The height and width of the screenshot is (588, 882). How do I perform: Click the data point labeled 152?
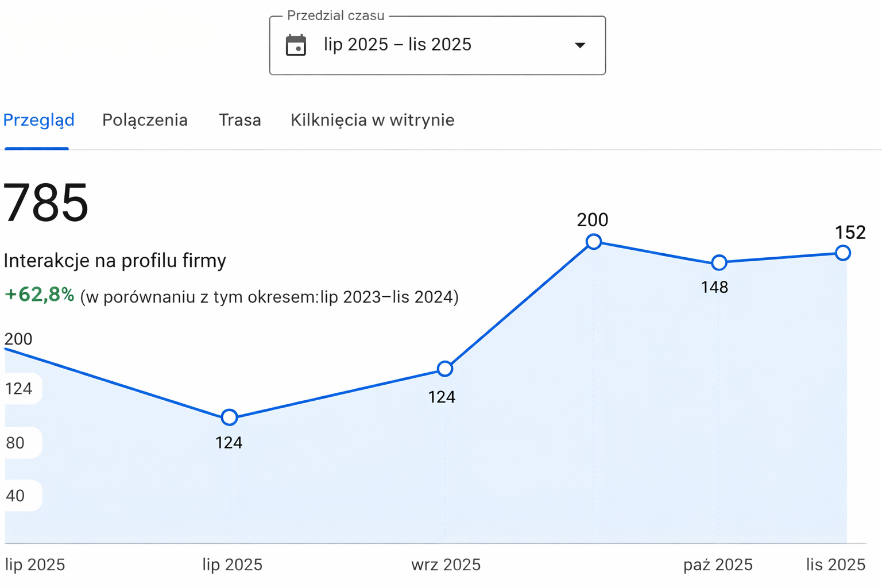tap(842, 253)
